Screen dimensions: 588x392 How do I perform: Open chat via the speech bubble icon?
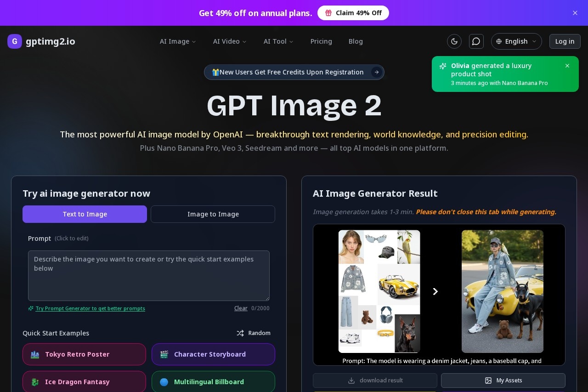(476, 41)
